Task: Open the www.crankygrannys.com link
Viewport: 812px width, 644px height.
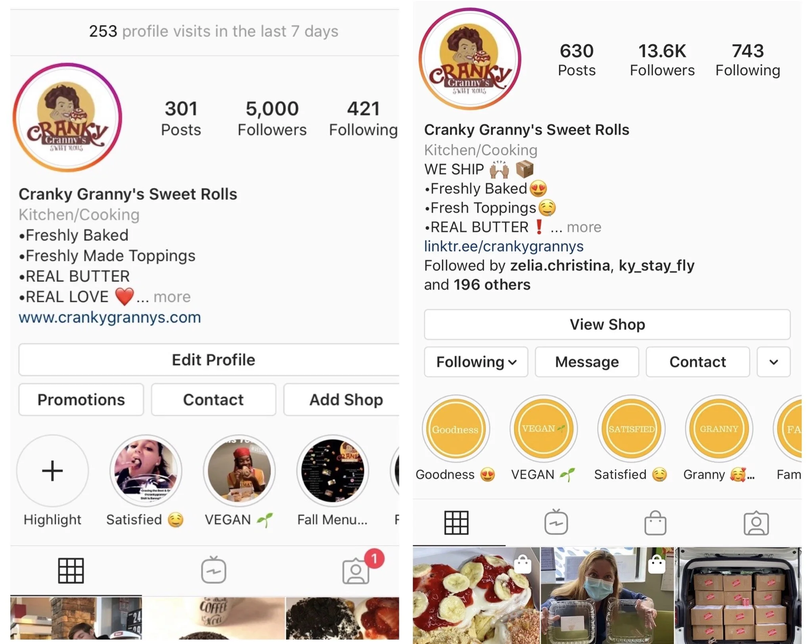Action: pos(110,317)
